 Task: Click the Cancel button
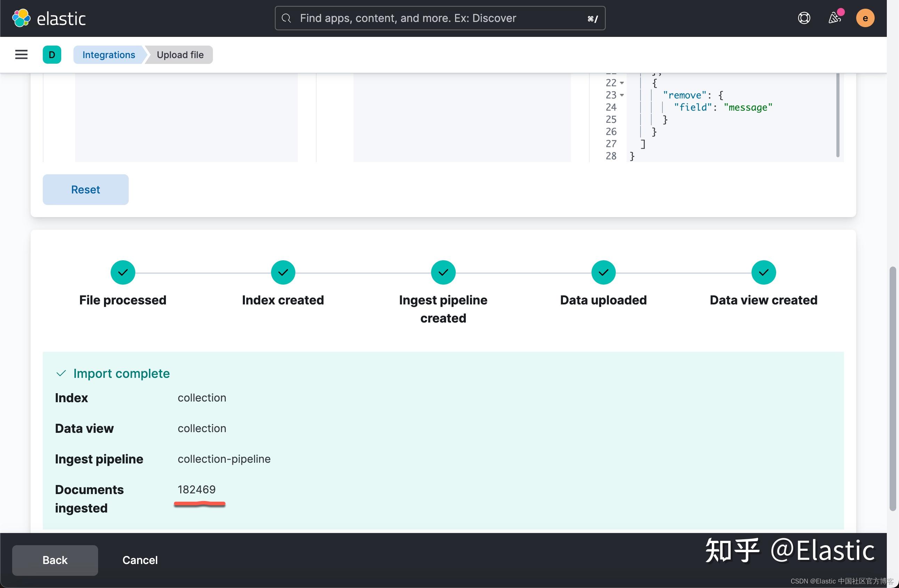(140, 560)
